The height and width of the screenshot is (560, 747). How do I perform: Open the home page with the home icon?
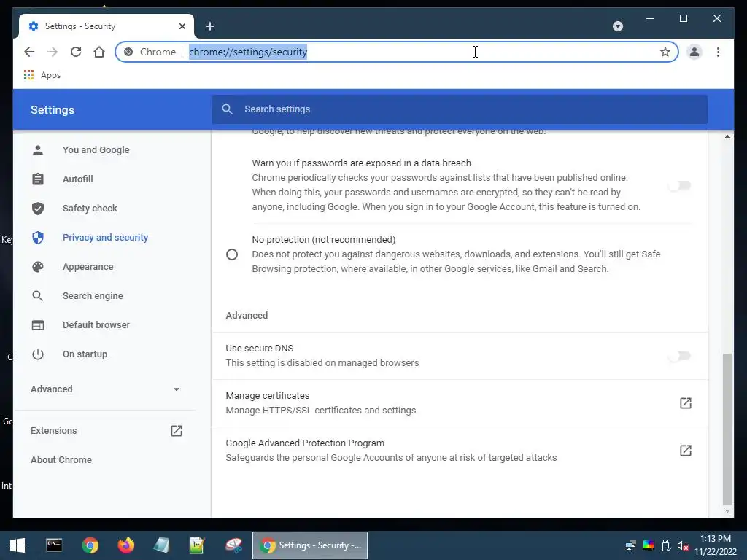coord(99,52)
